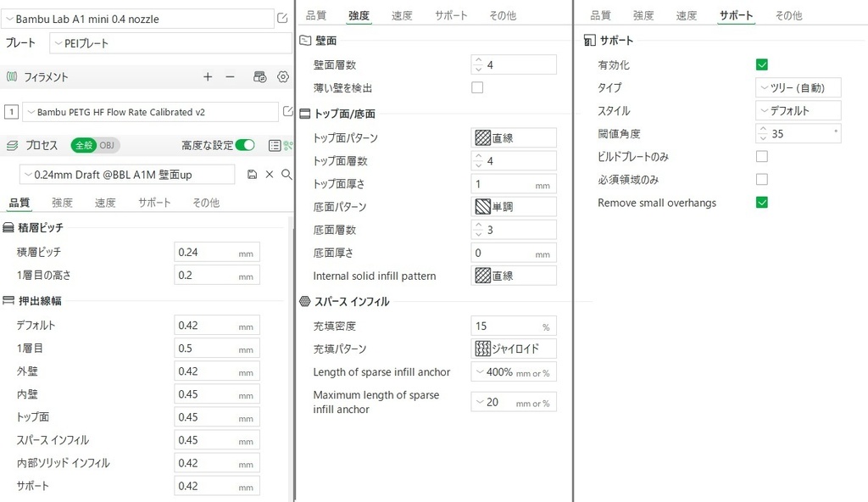Open the support タイプ ツリー(自動) dropdown
The height and width of the screenshot is (502, 868).
797,86
